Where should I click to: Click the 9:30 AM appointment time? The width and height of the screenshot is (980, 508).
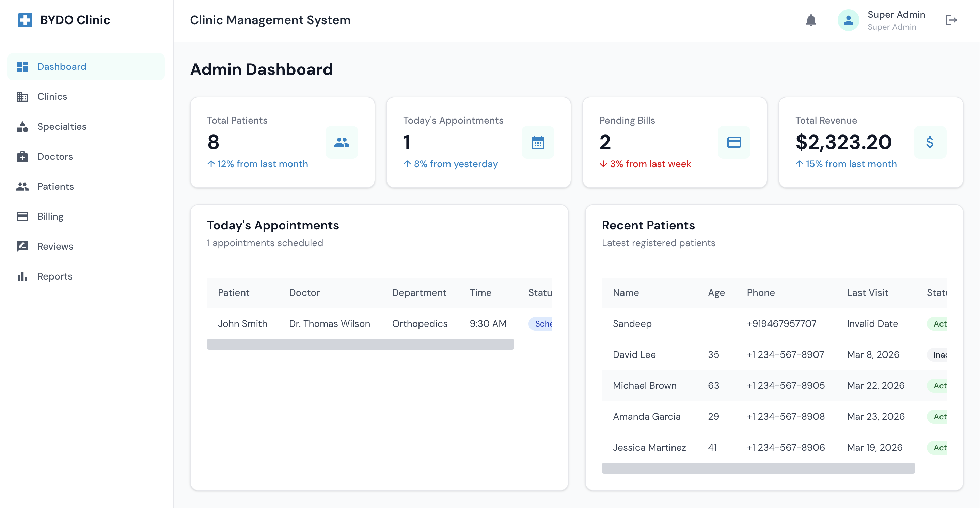tap(488, 324)
